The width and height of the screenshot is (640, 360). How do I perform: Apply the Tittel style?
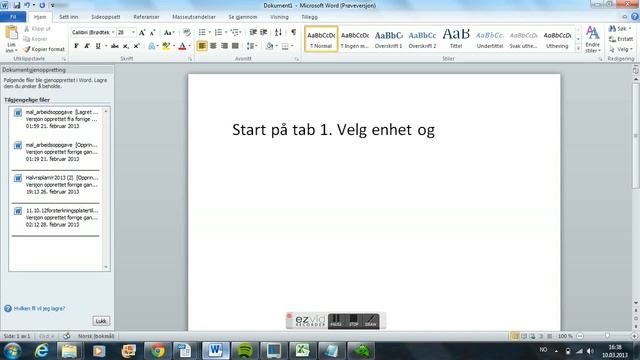(456, 39)
